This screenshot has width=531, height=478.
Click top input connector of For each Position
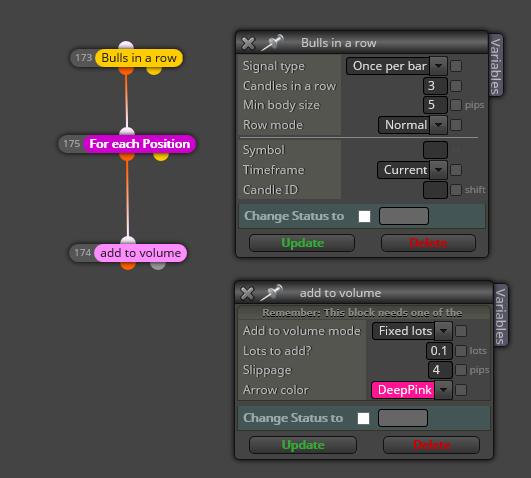[127, 132]
